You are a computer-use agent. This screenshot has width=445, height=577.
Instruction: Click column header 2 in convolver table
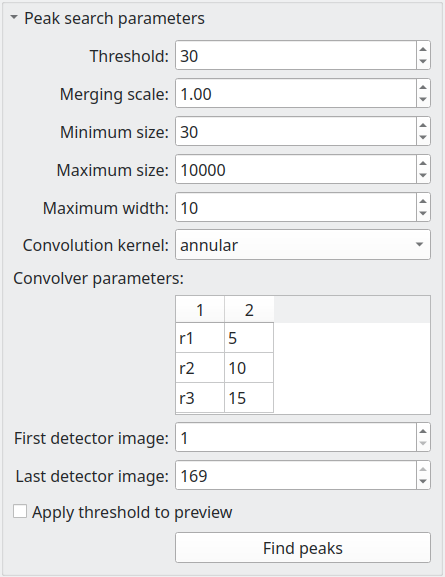[x=249, y=310]
